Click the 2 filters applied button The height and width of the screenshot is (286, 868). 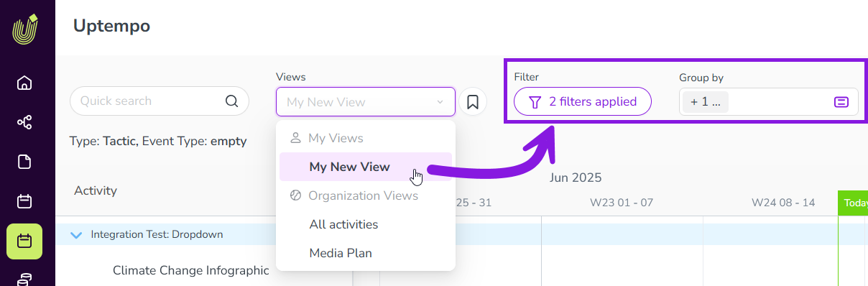(x=583, y=101)
